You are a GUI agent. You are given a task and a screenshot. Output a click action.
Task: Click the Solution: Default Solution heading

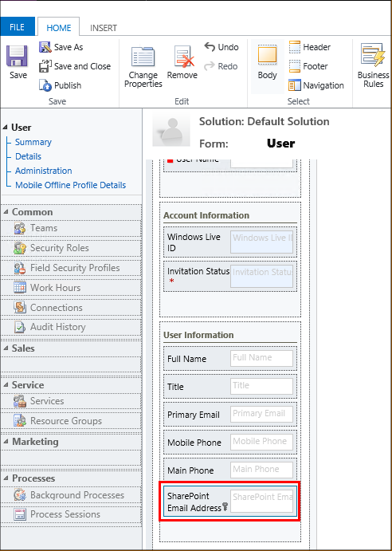pos(265,121)
